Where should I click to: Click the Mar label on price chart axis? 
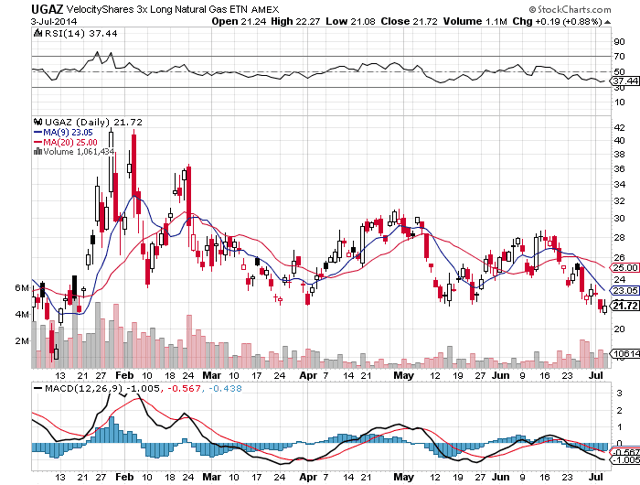(212, 375)
